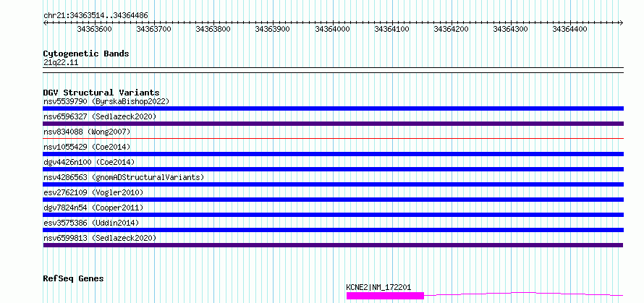Open the nsv6599813 (Sedlazeck2020) variant
The width and height of the screenshot is (644, 303).
(x=100, y=238)
